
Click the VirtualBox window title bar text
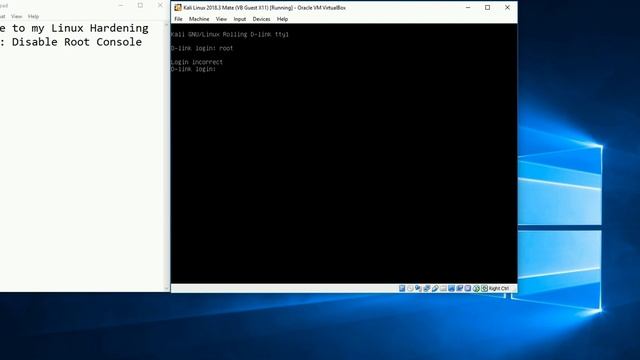[264, 7]
